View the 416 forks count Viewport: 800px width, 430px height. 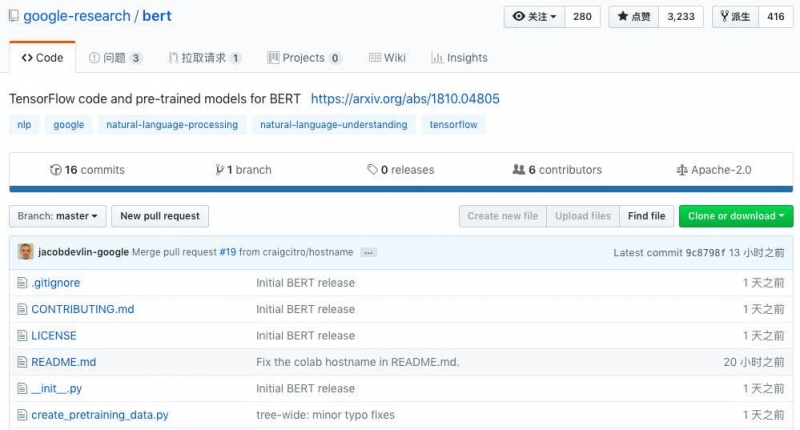[x=776, y=17]
